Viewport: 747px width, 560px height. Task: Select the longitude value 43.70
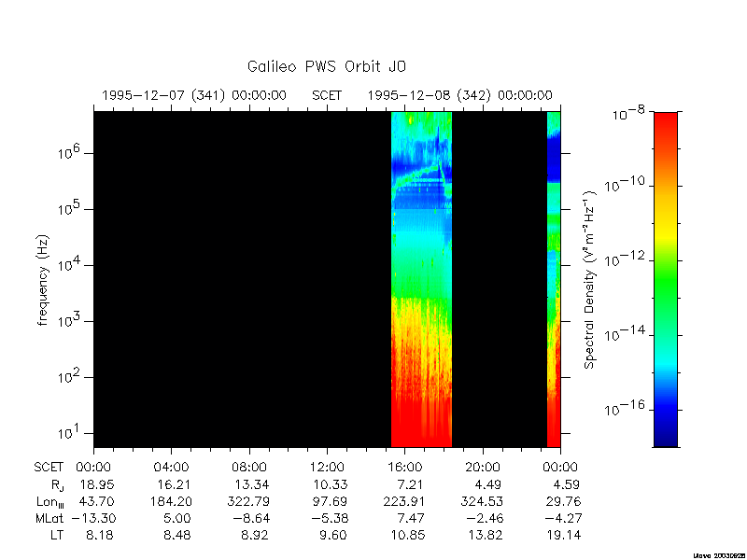(x=97, y=501)
